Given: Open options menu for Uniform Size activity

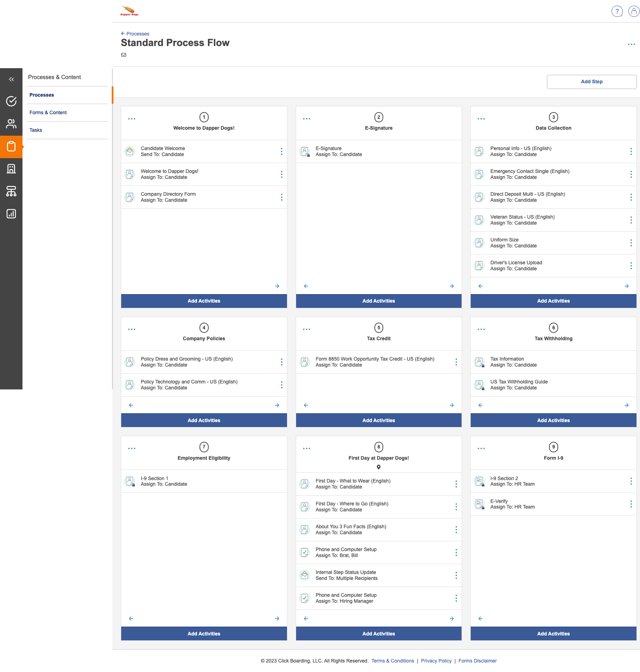Looking at the screenshot, I should pos(631,243).
